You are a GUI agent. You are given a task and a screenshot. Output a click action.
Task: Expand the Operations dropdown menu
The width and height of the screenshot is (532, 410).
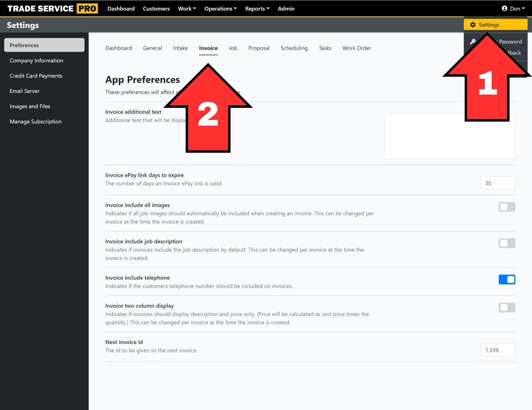point(219,8)
